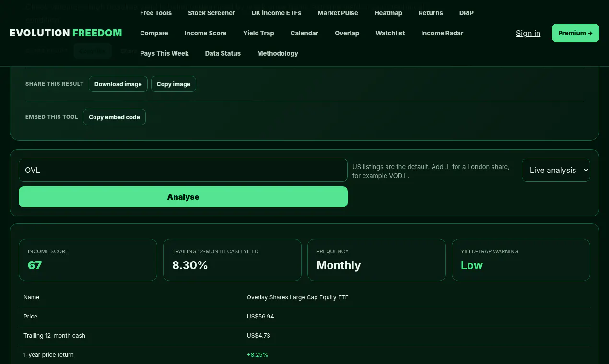Image resolution: width=609 pixels, height=364 pixels.
Task: Focus the ticker input containing OVL
Action: (183, 170)
